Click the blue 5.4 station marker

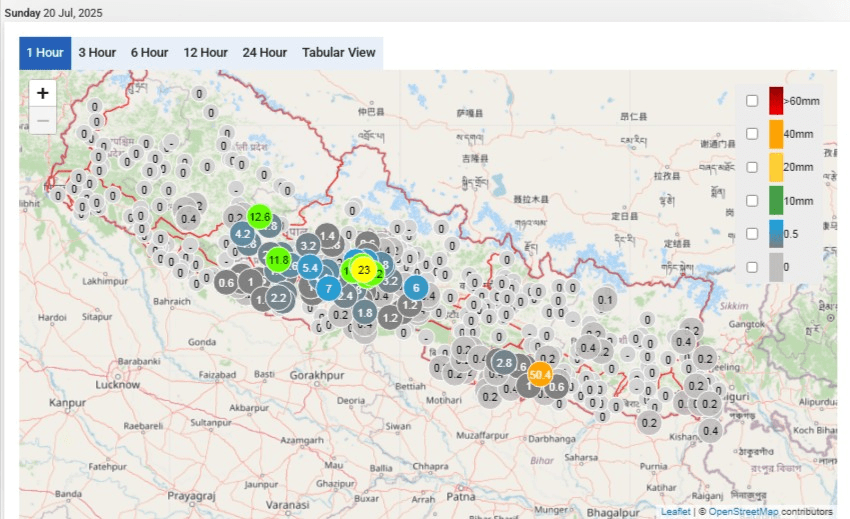[310, 267]
